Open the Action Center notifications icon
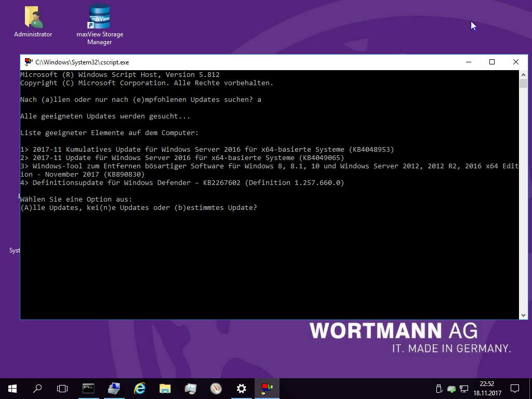The width and height of the screenshot is (532, 399). [515, 388]
